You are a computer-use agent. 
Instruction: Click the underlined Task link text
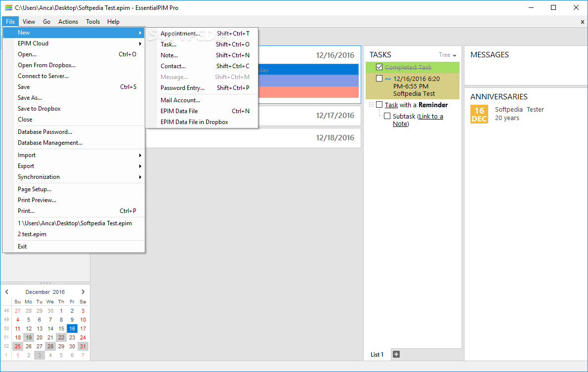(x=391, y=105)
